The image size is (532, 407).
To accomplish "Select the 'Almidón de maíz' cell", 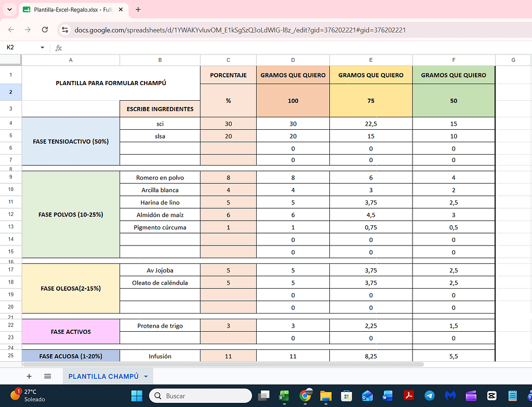I will point(160,215).
